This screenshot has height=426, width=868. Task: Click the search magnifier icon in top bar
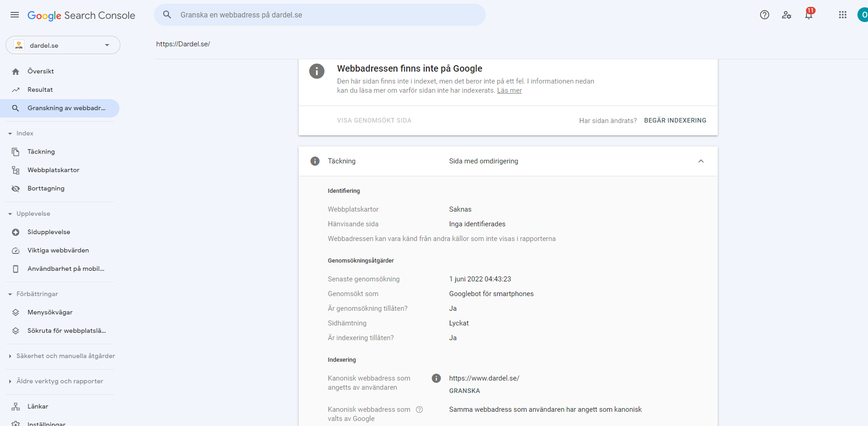167,15
